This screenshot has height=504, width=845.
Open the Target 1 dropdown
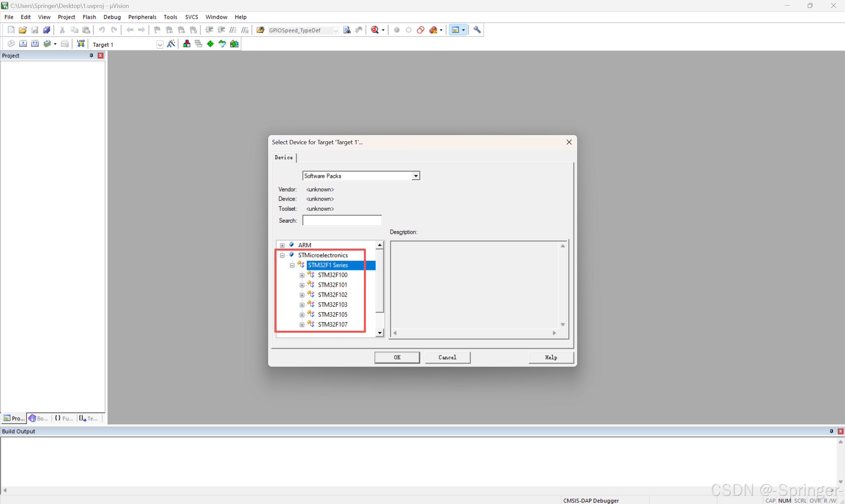(x=160, y=45)
